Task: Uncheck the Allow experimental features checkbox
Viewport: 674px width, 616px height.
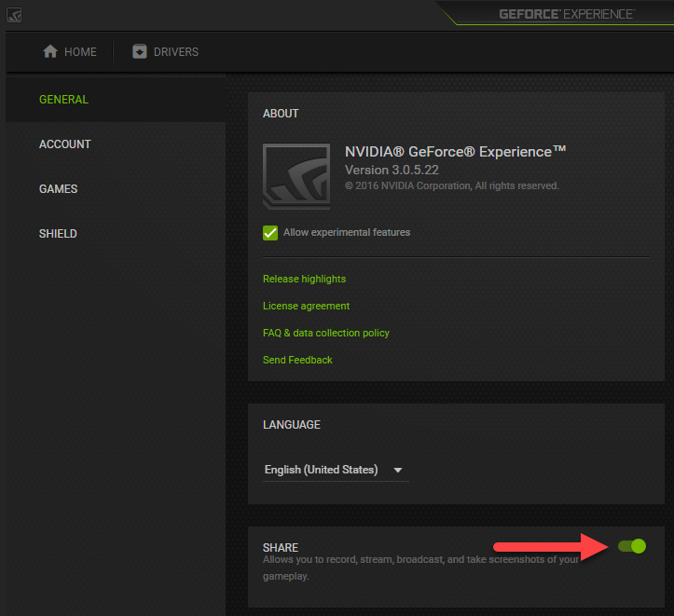Action: point(270,233)
